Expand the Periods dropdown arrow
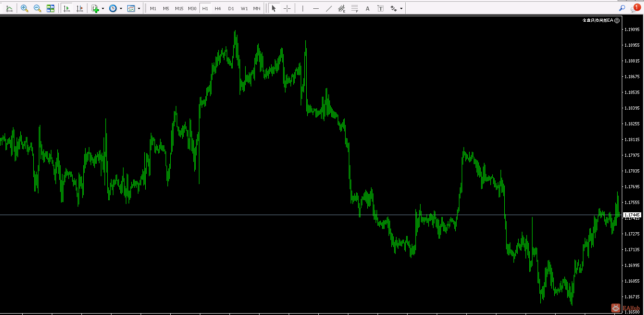Screen dimensions: 644x315 121,8
